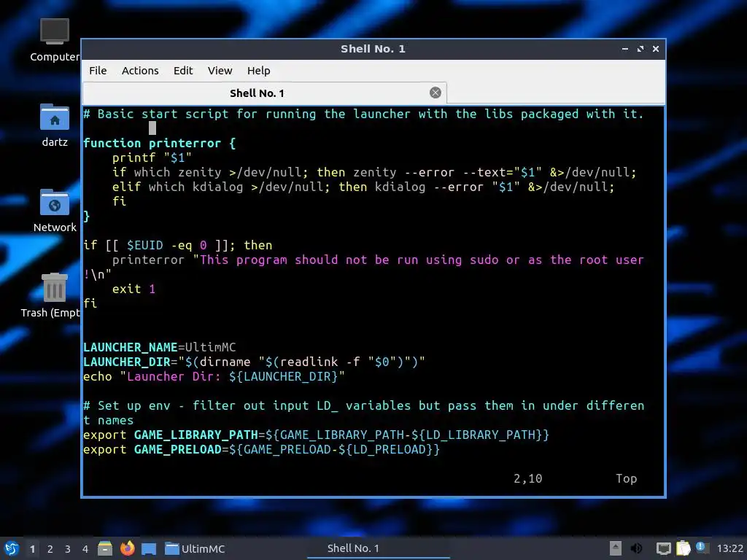Click the show desktop icon in taskbar
Screen dimensions: 747x560
(149, 548)
